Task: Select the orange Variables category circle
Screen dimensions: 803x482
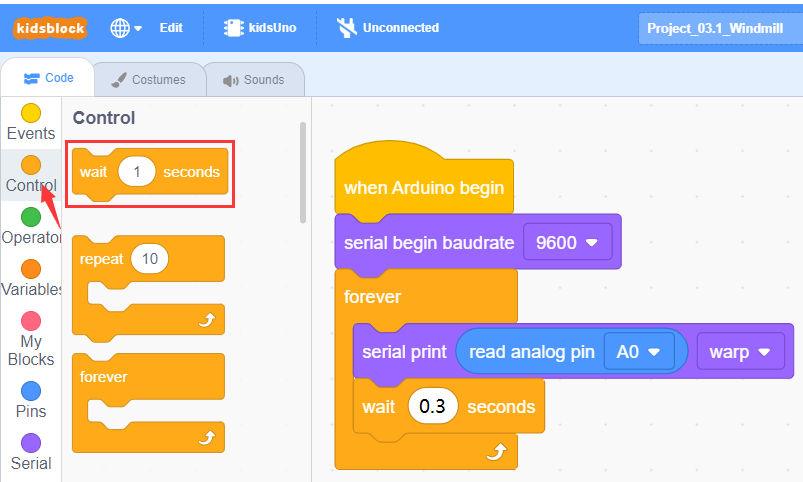Action: (31, 269)
